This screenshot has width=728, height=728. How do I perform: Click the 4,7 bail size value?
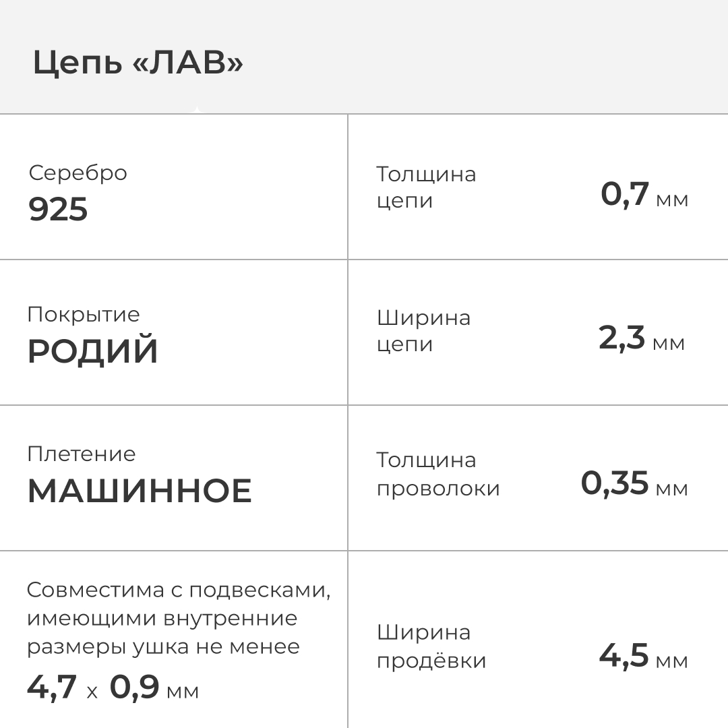(52, 688)
